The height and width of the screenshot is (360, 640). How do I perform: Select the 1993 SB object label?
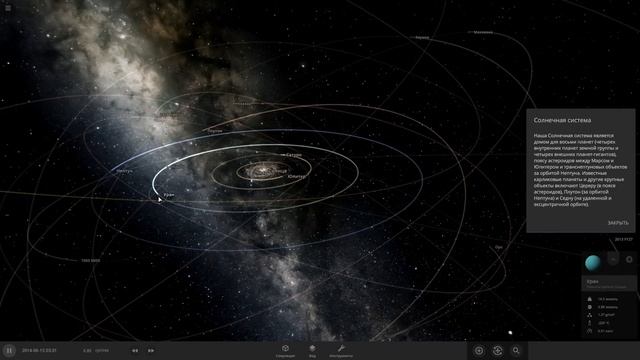(x=91, y=260)
